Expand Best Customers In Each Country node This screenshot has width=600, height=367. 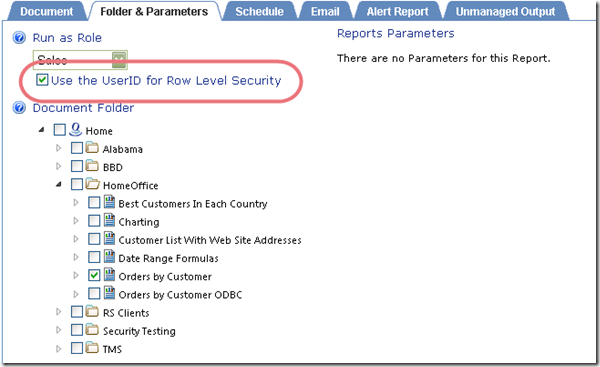tap(76, 202)
